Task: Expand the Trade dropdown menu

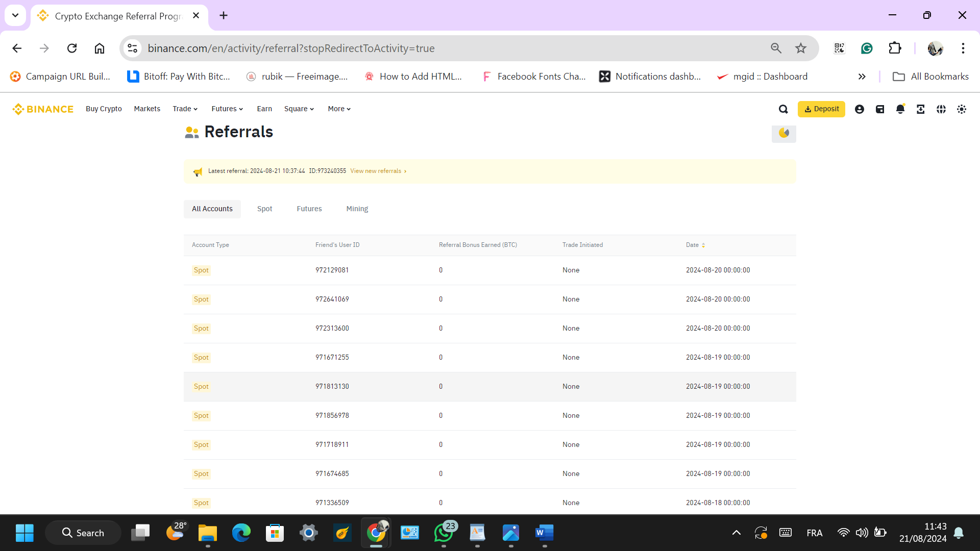Action: [185, 109]
